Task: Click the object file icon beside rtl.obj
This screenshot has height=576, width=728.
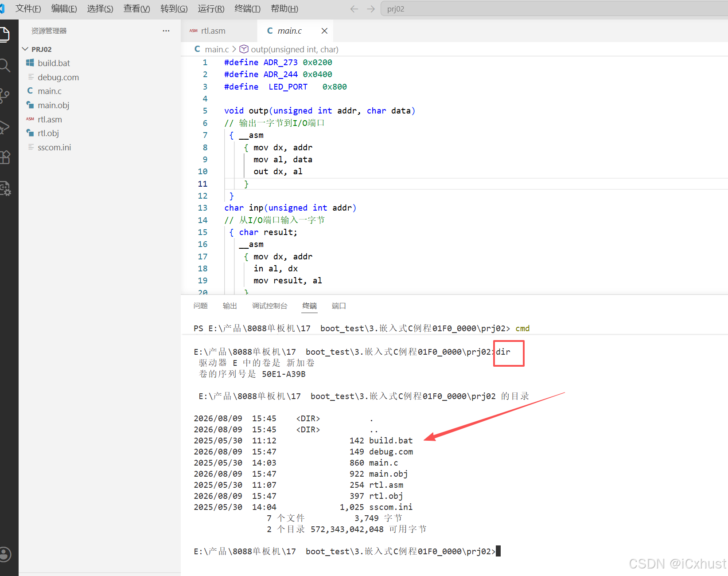Action: point(30,133)
